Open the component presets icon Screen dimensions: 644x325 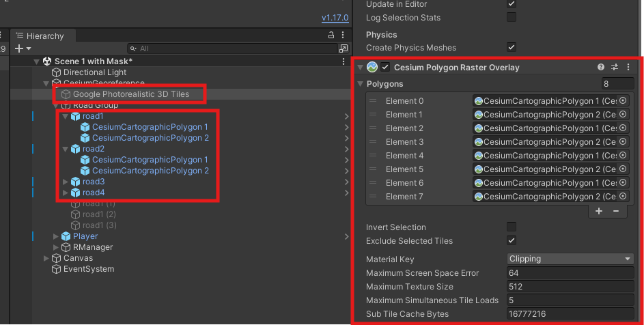615,67
